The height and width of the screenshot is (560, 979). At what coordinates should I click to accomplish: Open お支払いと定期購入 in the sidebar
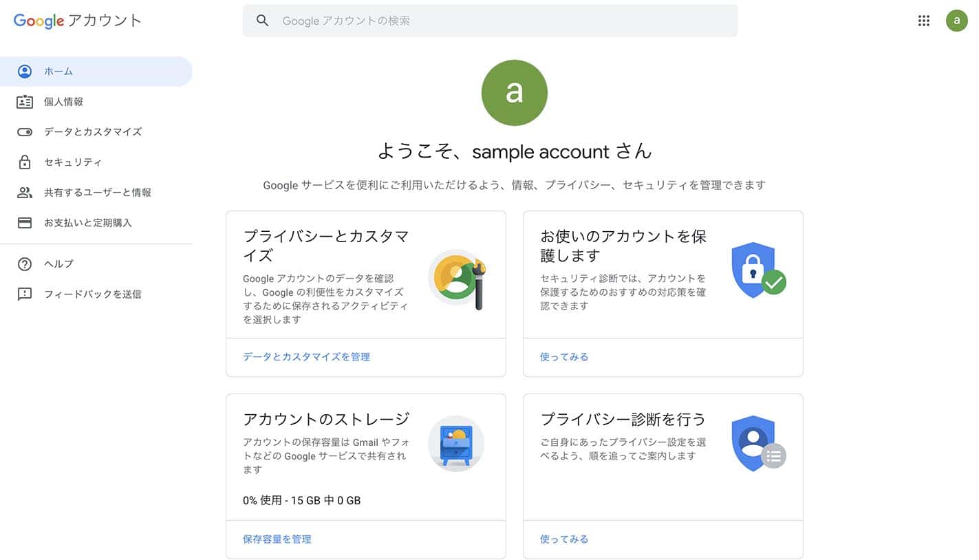(96, 223)
